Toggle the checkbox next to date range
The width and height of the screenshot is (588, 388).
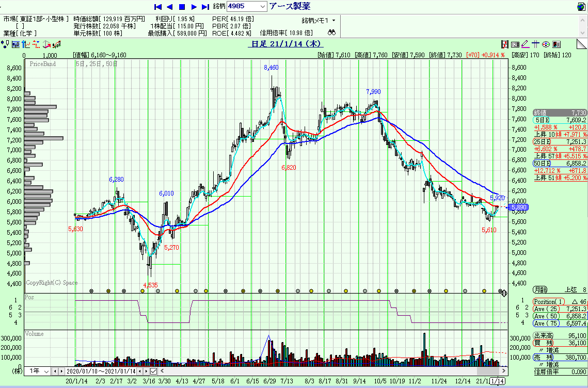(x=153, y=371)
